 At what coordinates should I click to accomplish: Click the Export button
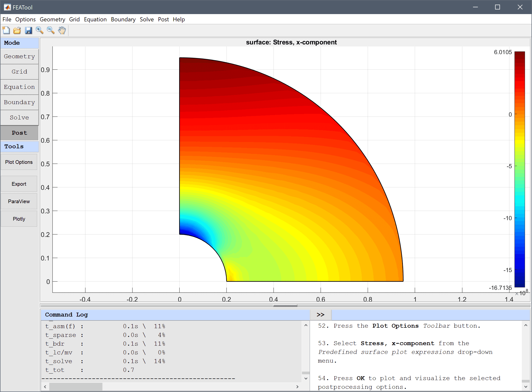coord(19,184)
